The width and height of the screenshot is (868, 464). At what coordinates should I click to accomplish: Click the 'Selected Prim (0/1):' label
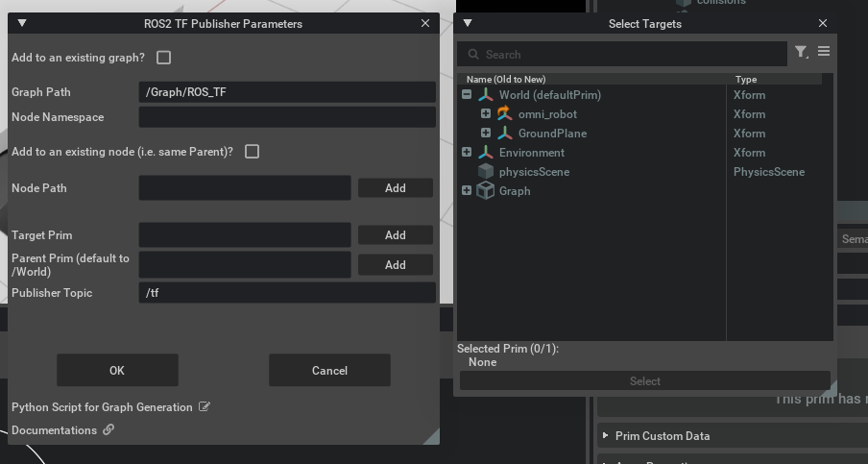coord(508,349)
